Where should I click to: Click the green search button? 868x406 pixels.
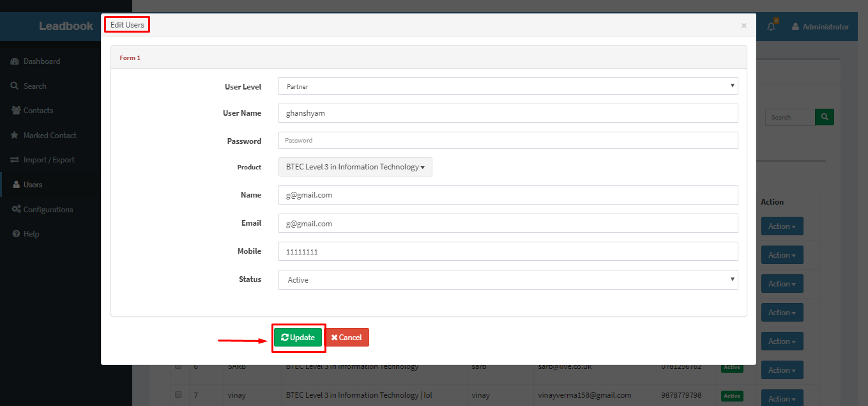pyautogui.click(x=825, y=117)
